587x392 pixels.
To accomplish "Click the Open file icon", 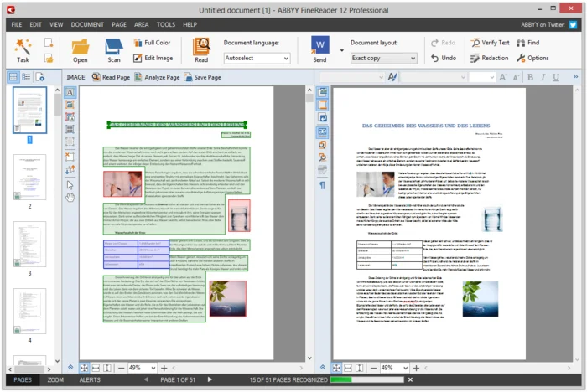I will (x=80, y=49).
